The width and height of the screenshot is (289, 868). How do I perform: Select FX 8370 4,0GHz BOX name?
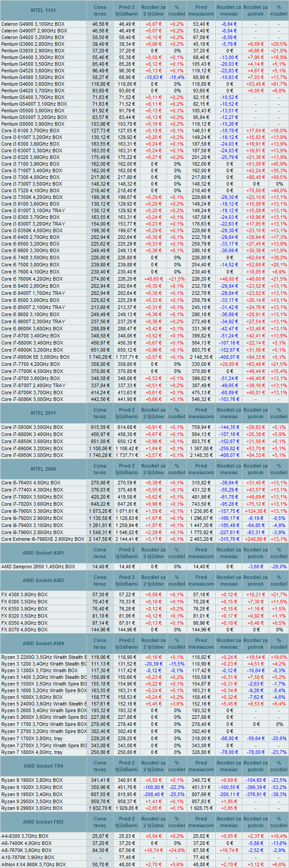click(x=24, y=630)
